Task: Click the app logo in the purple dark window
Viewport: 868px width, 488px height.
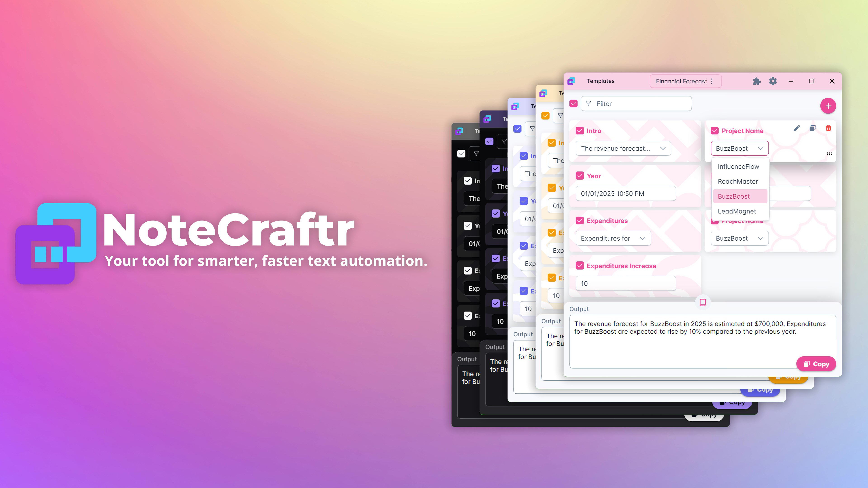Action: coord(487,119)
